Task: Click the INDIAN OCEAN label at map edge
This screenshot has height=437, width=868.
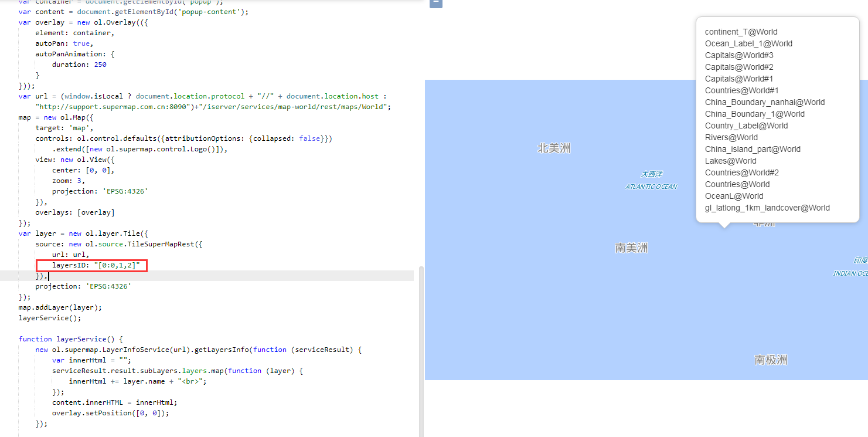Action: click(850, 273)
